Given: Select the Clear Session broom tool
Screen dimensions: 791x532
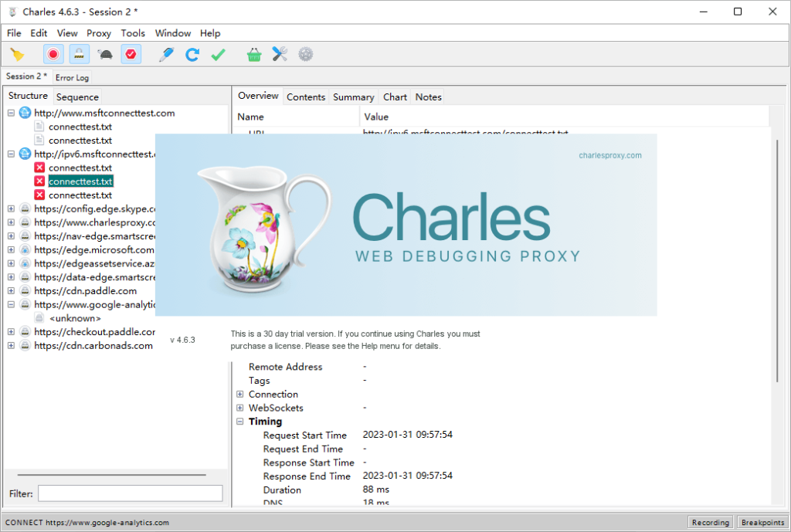Looking at the screenshot, I should coord(19,54).
